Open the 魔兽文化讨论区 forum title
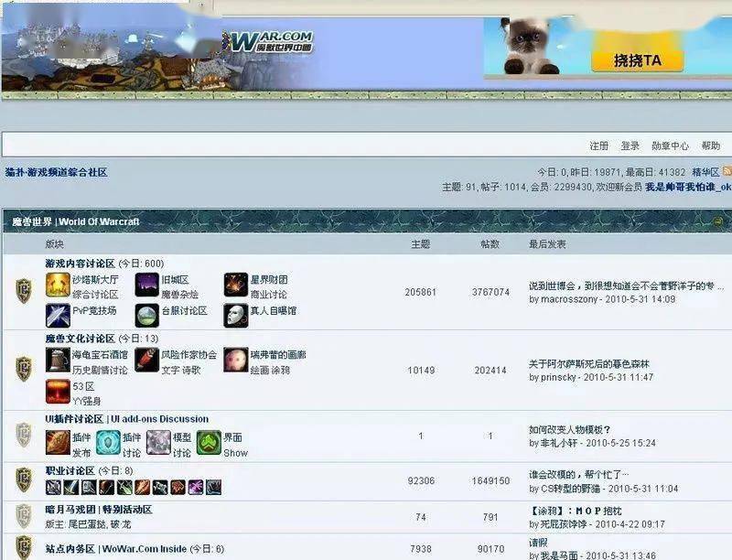This screenshot has height=560, width=732. [80, 339]
